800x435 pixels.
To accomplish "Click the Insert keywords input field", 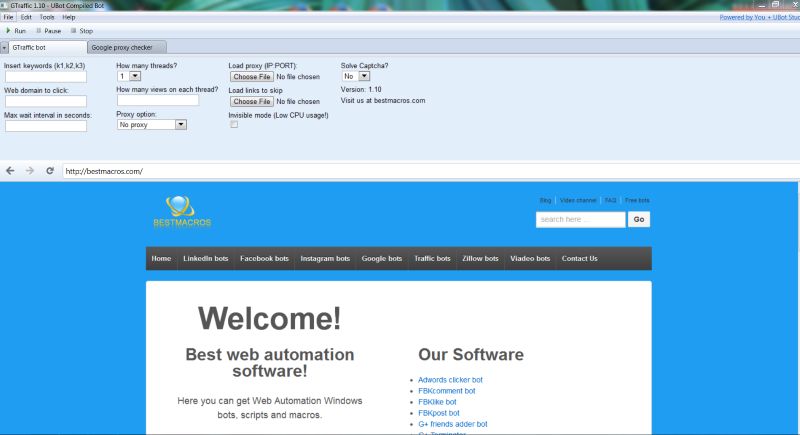I will (46, 76).
